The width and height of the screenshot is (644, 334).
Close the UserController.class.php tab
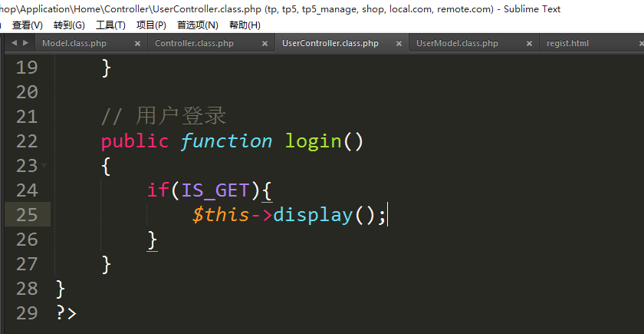point(398,44)
